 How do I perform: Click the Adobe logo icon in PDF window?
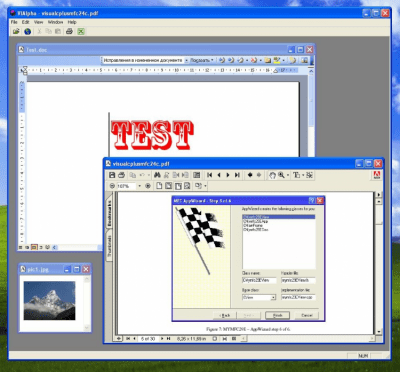(x=377, y=175)
